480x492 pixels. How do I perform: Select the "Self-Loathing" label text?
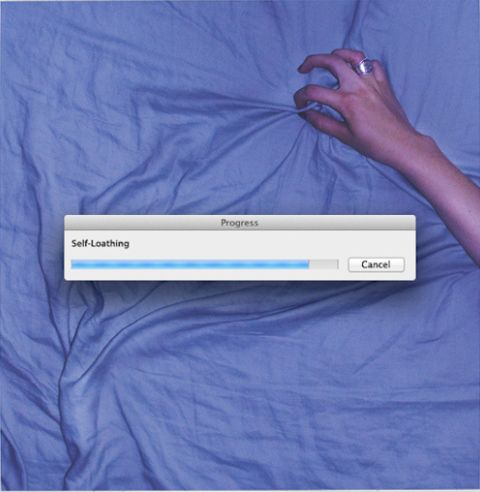tap(100, 243)
